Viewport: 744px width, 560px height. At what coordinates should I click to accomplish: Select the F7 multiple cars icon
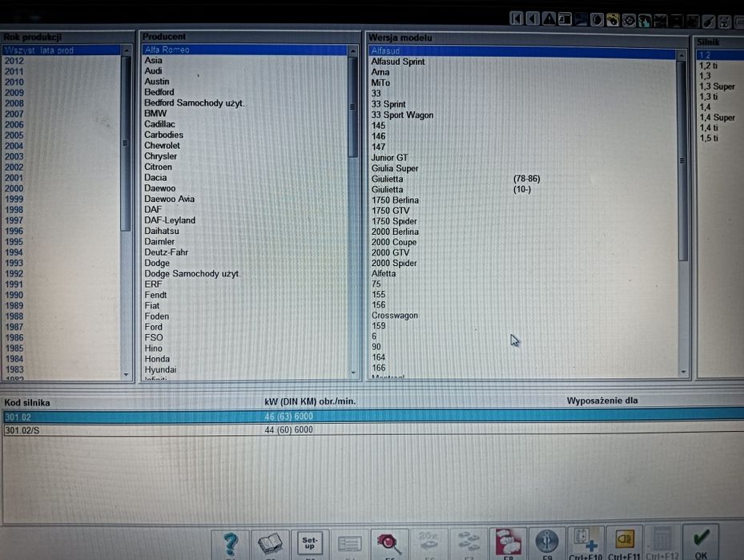click(469, 544)
